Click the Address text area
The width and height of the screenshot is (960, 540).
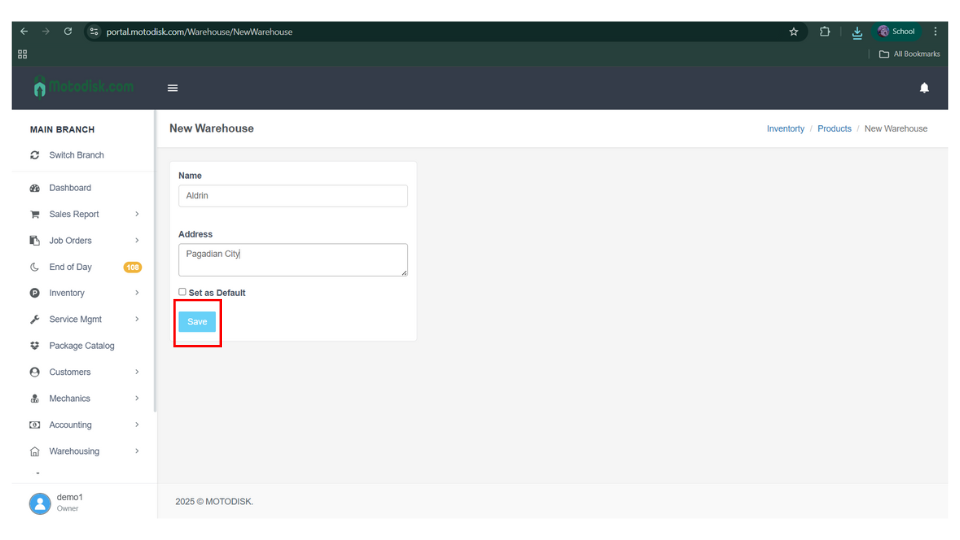[293, 259]
